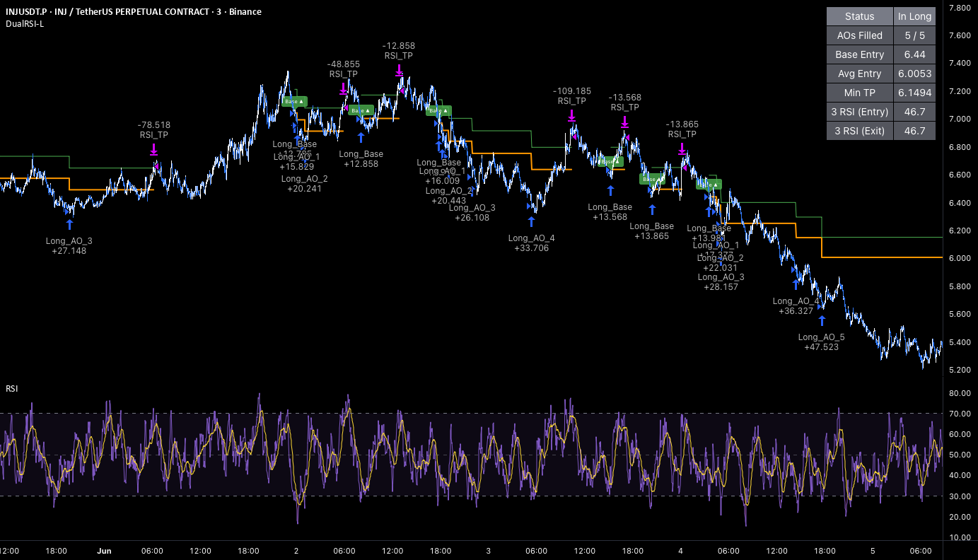Click the RSI pane title label
The image size is (978, 560).
[11, 388]
